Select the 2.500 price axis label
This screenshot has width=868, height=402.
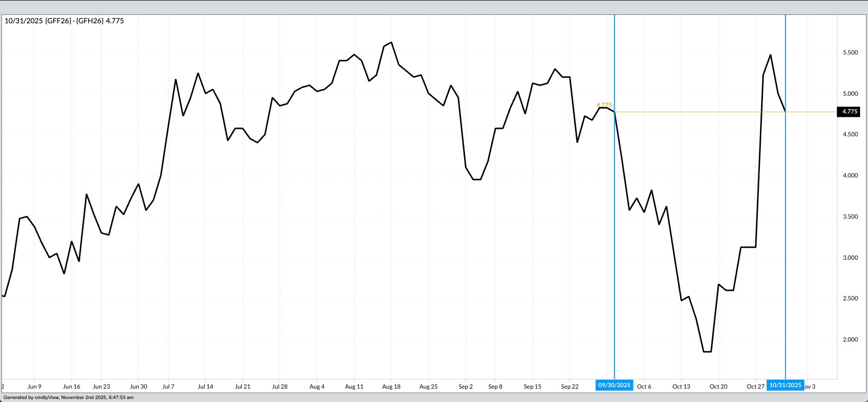tap(850, 298)
